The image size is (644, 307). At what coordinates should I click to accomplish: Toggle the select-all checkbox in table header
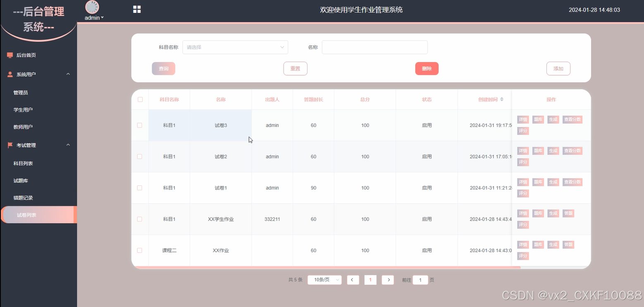[x=140, y=99]
